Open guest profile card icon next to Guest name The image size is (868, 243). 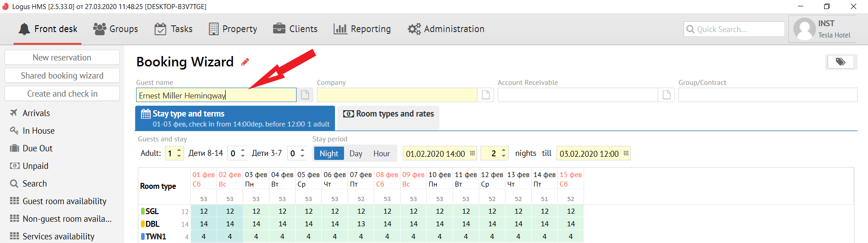[x=305, y=95]
